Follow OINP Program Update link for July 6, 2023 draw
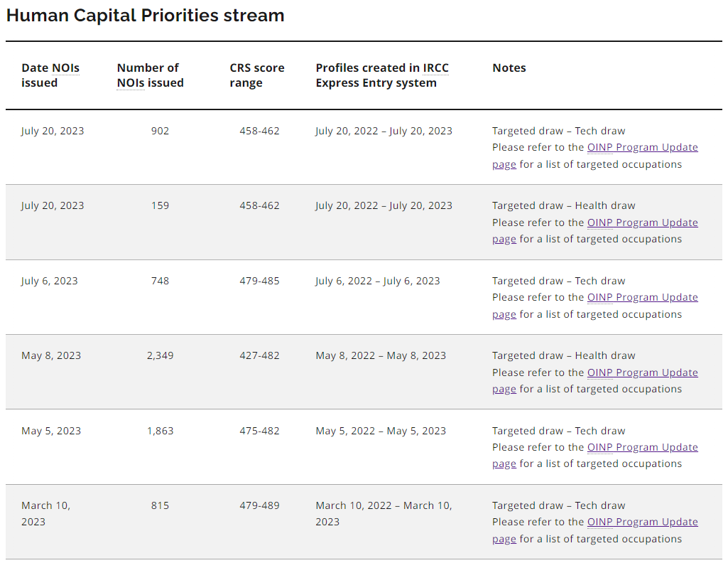Screen dimensions: 728x563 [642, 297]
